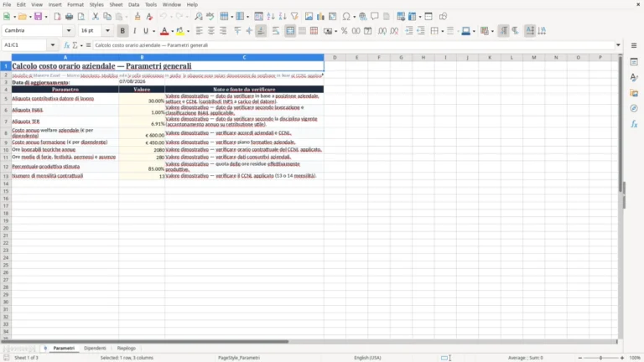This screenshot has width=644, height=362.
Task: Toggle Align right button
Action: pos(223,31)
